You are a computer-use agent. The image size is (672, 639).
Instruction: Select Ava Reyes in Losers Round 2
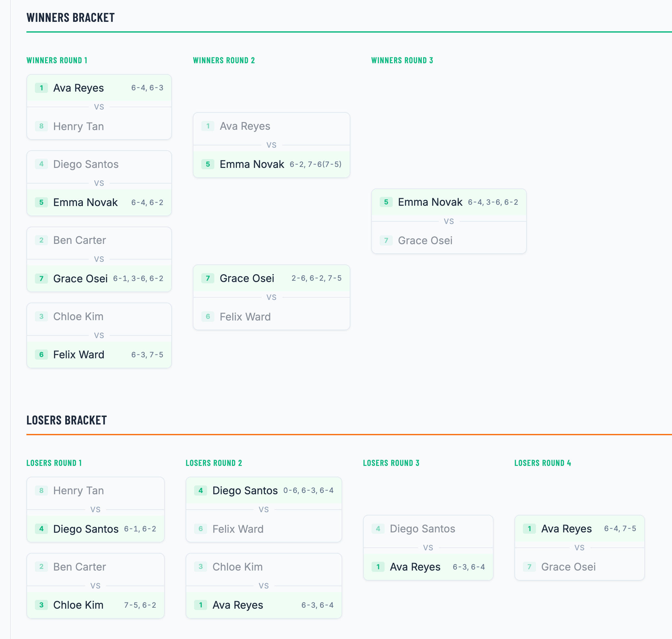264,605
